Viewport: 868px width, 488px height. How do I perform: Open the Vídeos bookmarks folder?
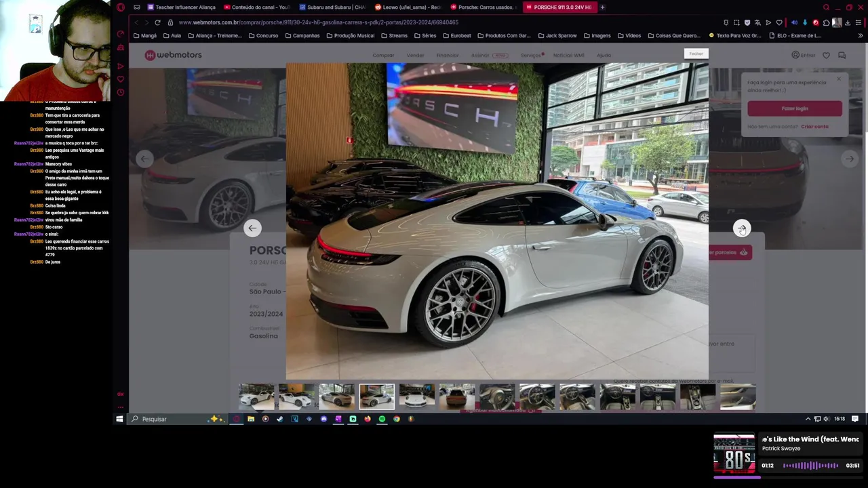629,35
